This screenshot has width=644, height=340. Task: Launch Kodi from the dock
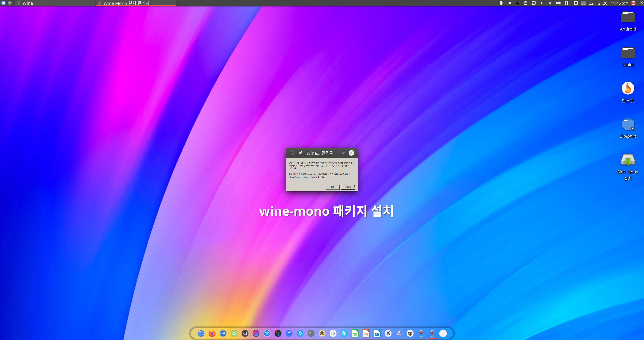tap(300, 333)
